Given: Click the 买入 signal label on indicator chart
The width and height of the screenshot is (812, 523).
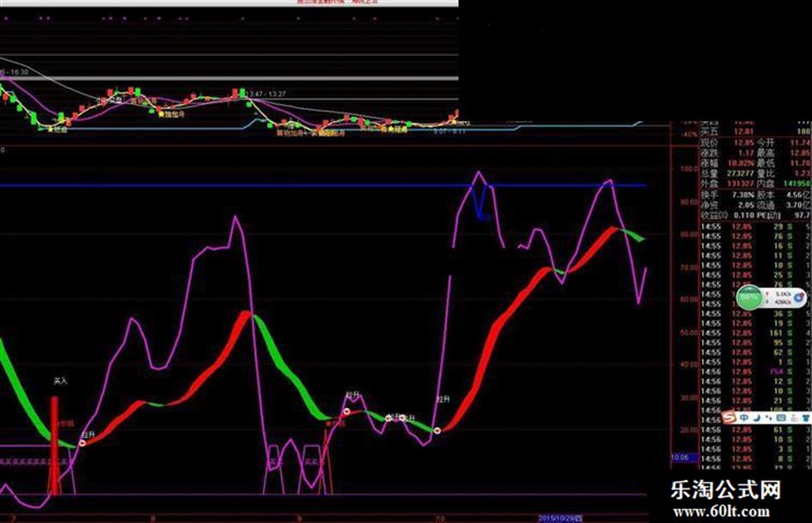Looking at the screenshot, I should pos(61,381).
